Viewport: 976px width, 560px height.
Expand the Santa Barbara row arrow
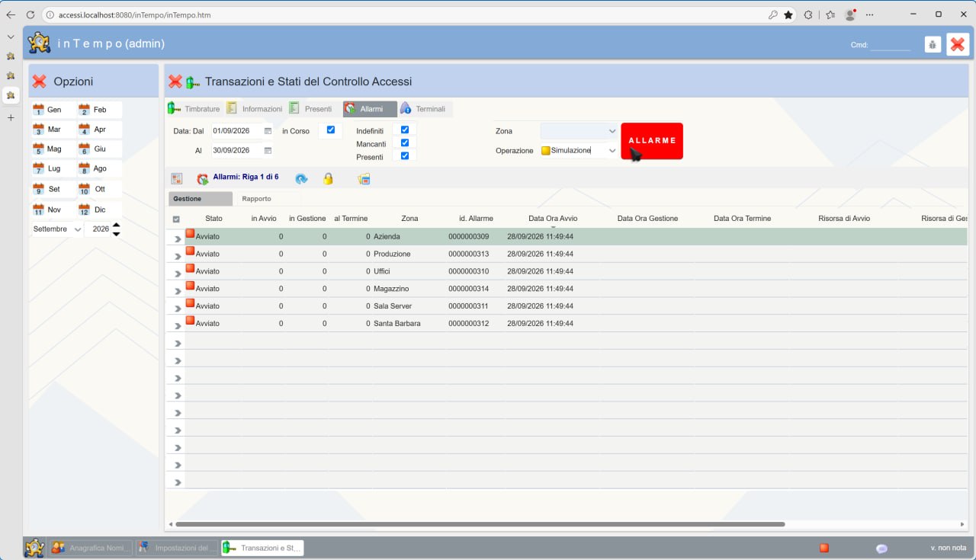coord(178,325)
